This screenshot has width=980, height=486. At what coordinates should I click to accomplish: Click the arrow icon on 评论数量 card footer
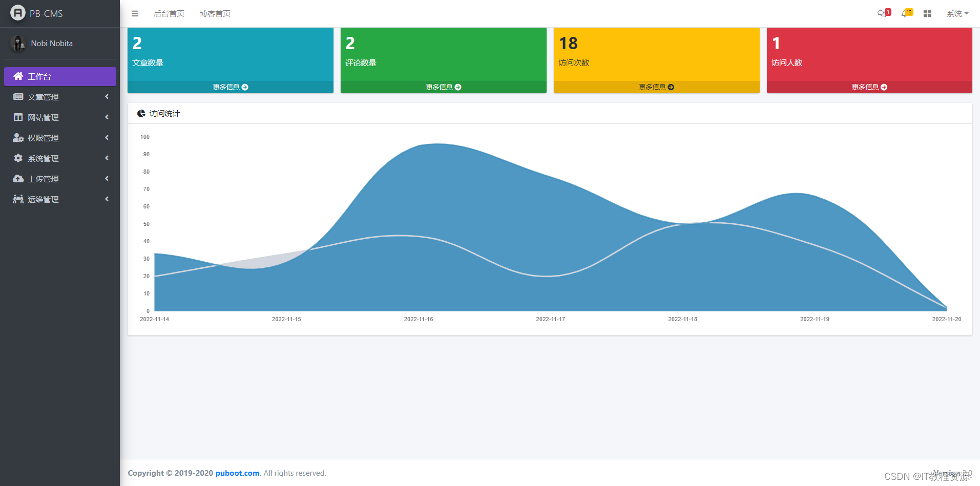(x=458, y=87)
